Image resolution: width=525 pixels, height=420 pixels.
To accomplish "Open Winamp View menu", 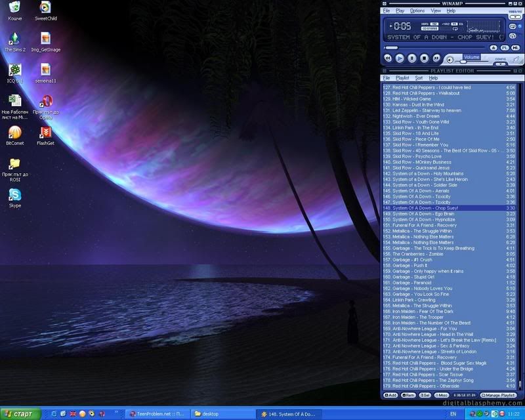I will (x=436, y=10).
